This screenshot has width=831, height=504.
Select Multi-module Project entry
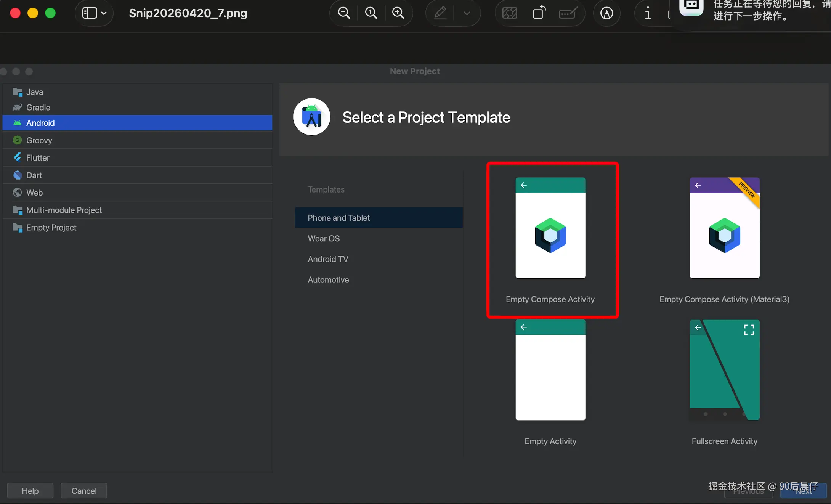tap(64, 210)
